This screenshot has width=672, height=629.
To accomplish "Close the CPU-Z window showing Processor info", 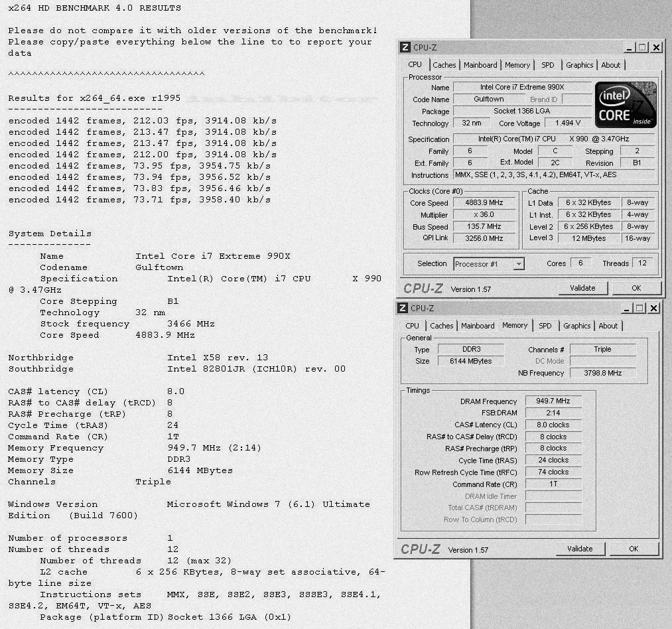I will (x=656, y=47).
